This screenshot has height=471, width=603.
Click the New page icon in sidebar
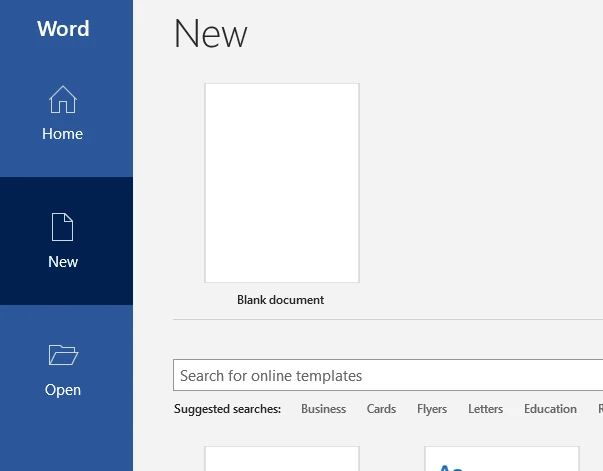point(62,227)
